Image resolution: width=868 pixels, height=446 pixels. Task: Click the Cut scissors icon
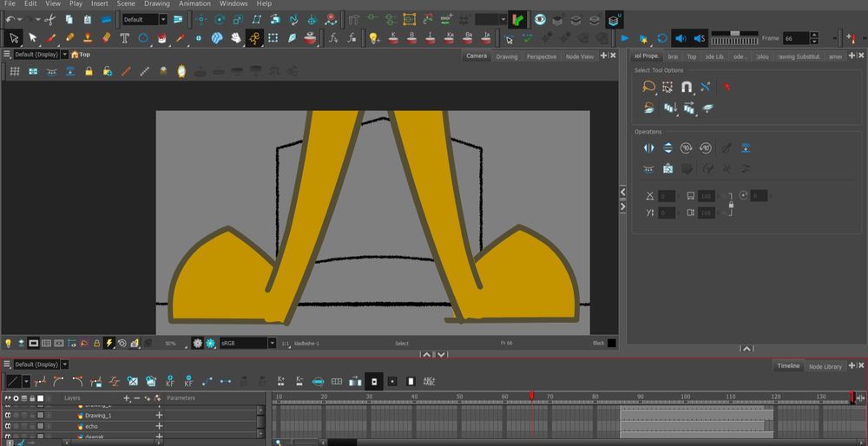(x=49, y=19)
